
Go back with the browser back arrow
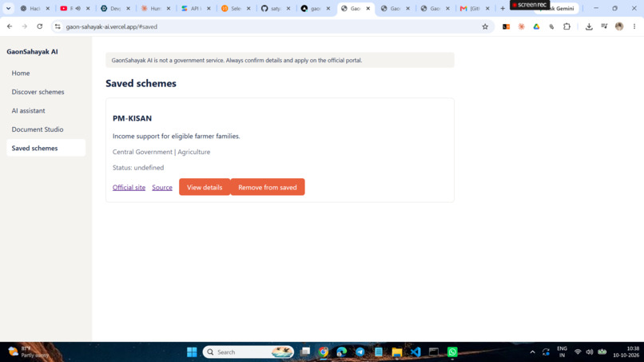(x=10, y=26)
